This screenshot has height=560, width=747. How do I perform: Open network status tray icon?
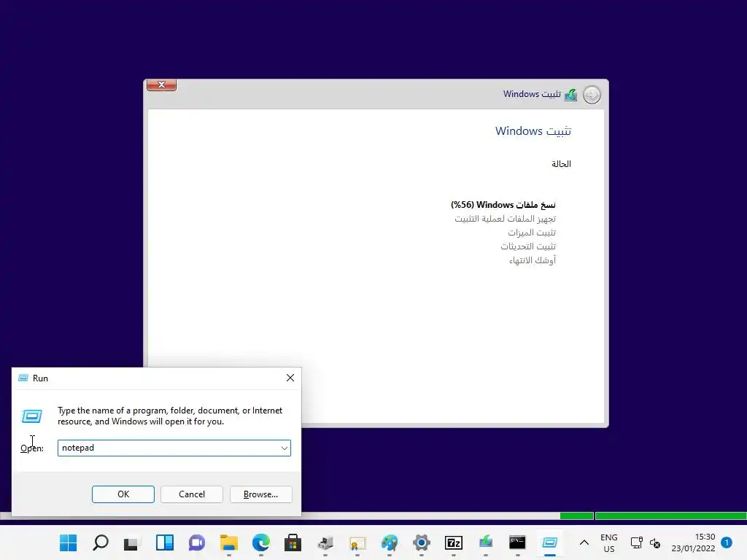(636, 542)
